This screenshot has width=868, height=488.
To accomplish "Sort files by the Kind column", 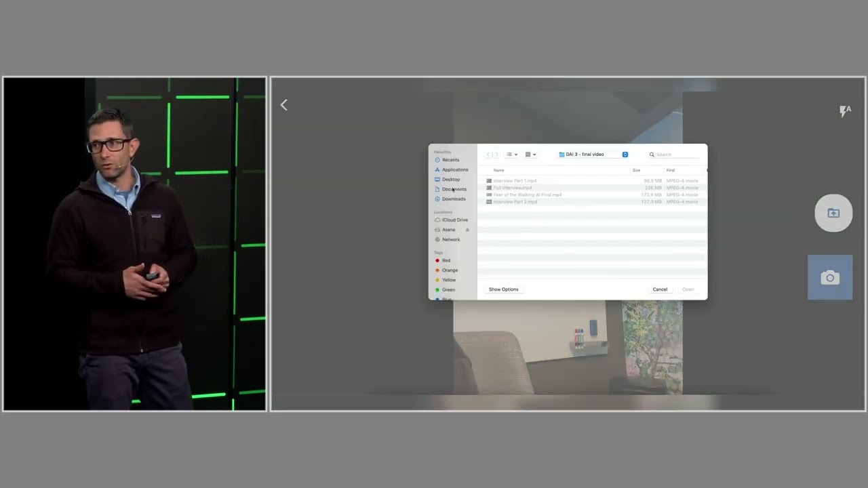I will tap(671, 170).
